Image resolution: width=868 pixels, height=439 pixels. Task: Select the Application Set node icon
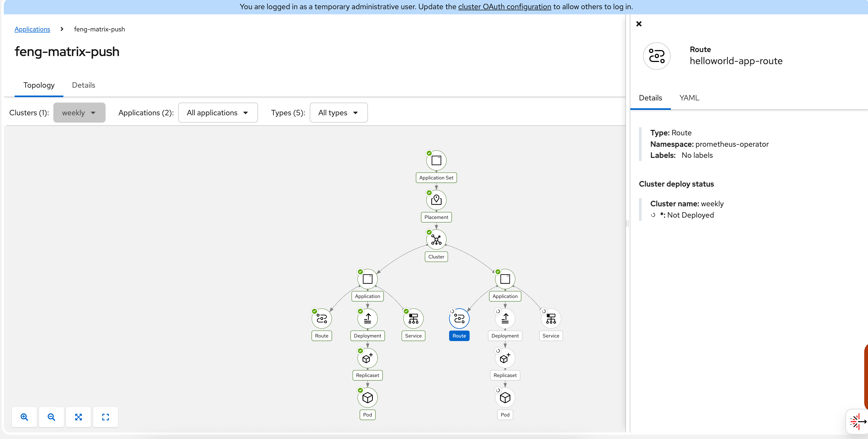click(436, 160)
